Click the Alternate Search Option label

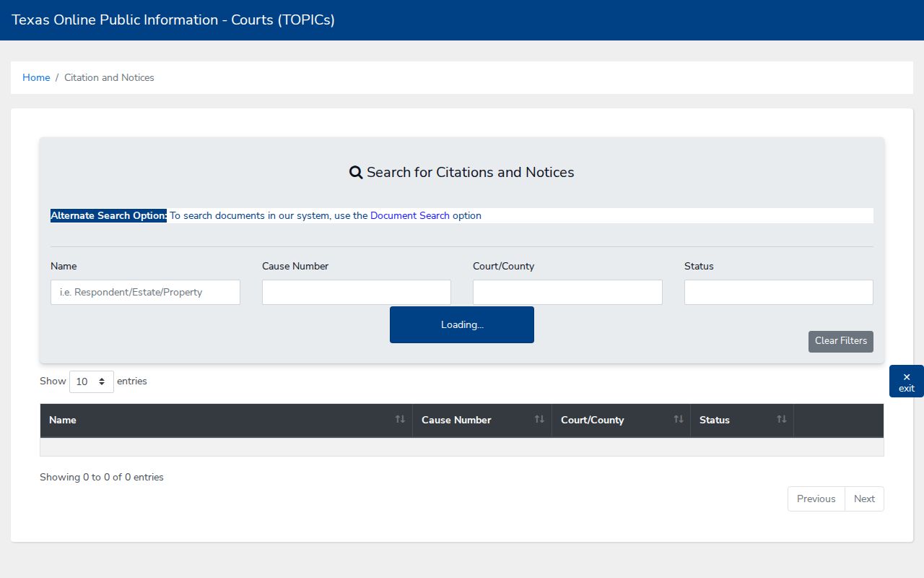(x=108, y=215)
